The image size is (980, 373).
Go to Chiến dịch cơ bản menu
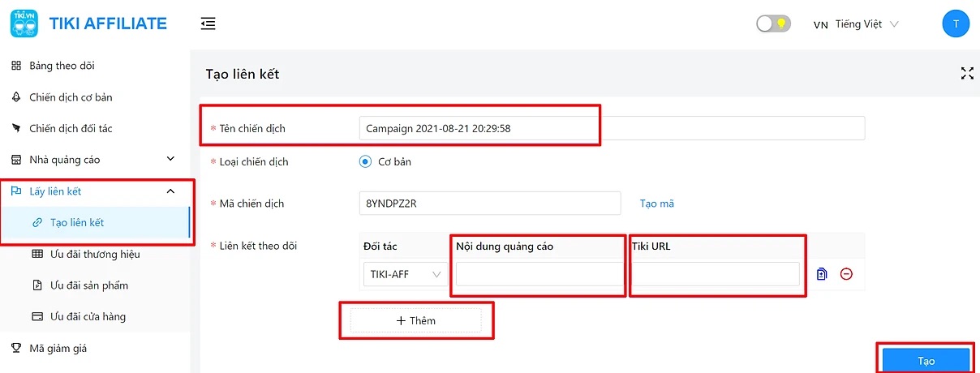click(x=71, y=97)
